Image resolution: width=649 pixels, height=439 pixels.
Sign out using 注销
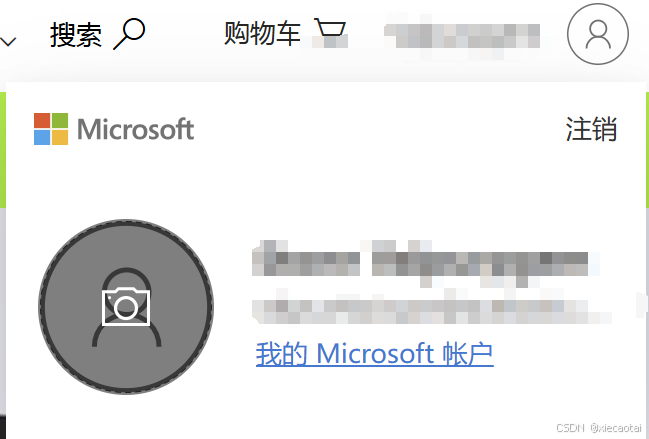click(591, 129)
